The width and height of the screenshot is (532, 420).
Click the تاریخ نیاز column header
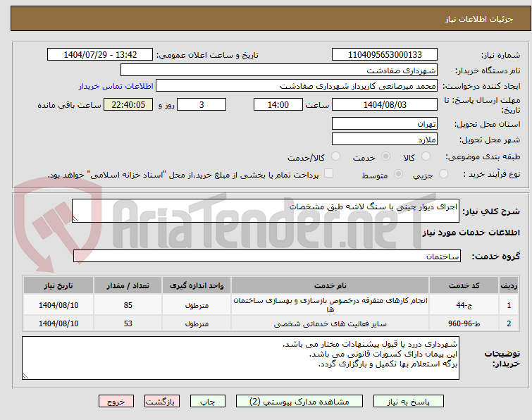pos(58,285)
